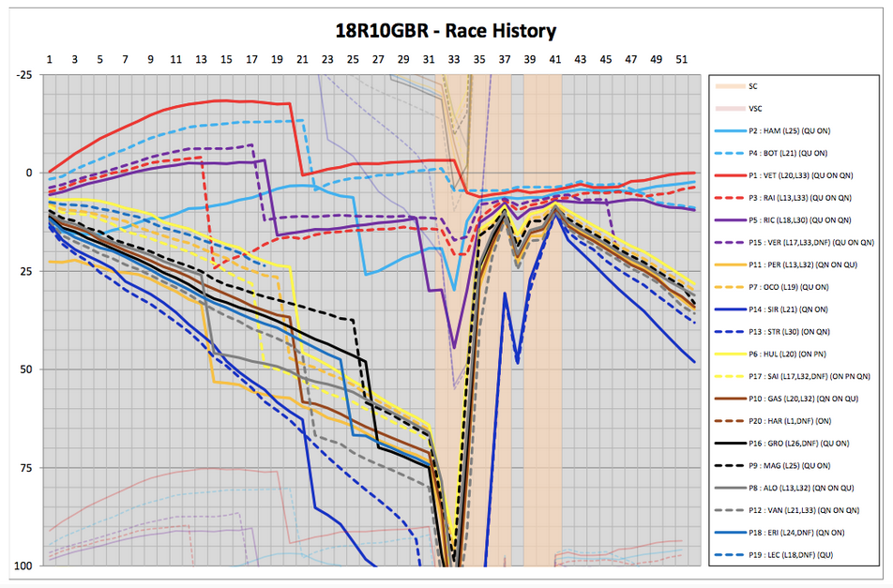This screenshot has width=893, height=588.
Task: Click the grey ALO legend line marker
Action: tap(727, 489)
